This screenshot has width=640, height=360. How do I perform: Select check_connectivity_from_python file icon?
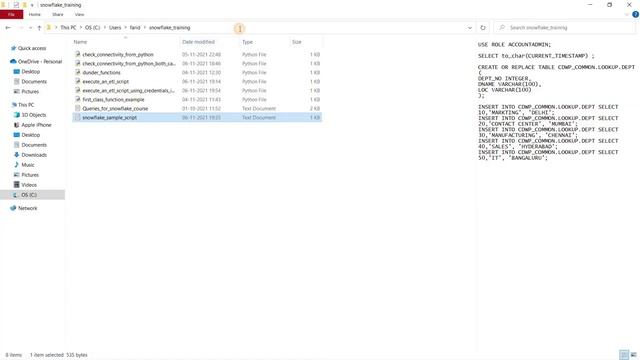click(78, 54)
